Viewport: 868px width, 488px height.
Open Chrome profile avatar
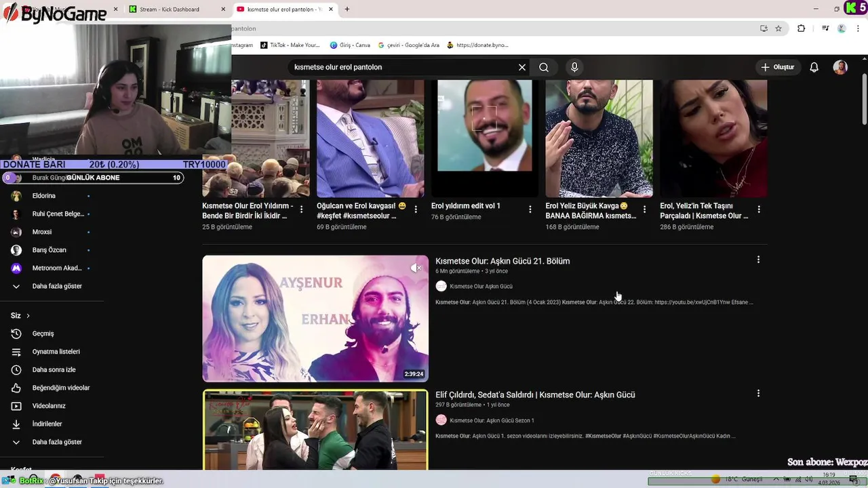[842, 28]
